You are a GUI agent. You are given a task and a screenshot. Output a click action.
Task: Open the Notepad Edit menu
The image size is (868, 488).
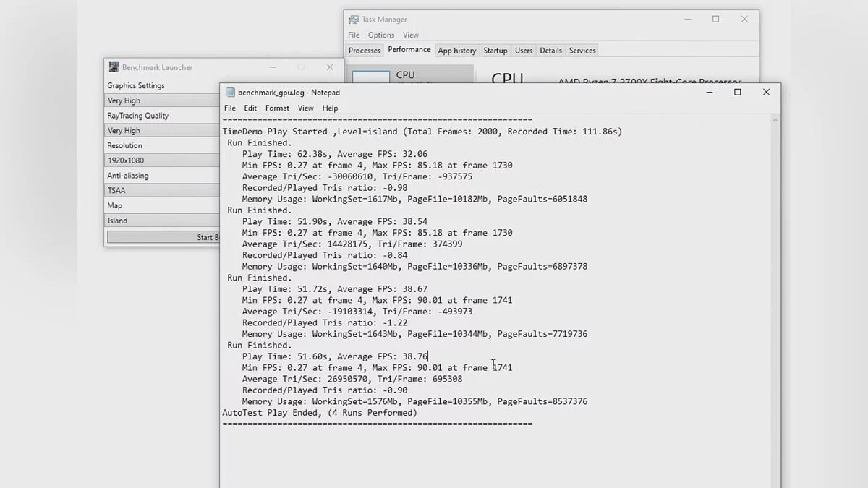[250, 108]
